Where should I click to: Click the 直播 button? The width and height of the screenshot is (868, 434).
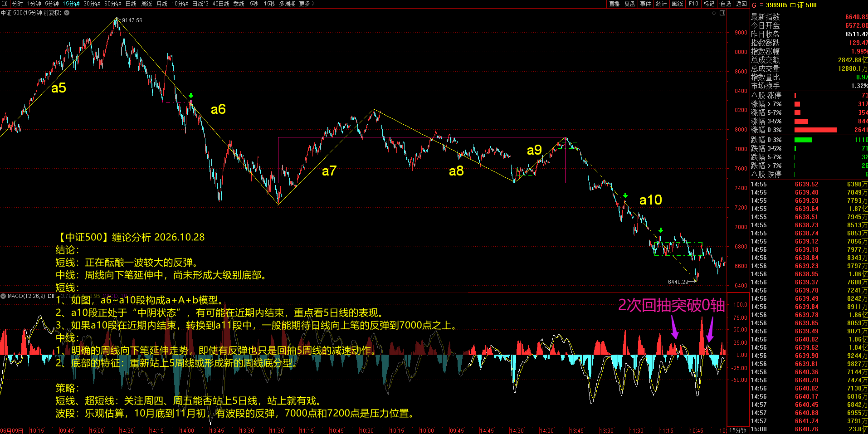[x=614, y=4]
